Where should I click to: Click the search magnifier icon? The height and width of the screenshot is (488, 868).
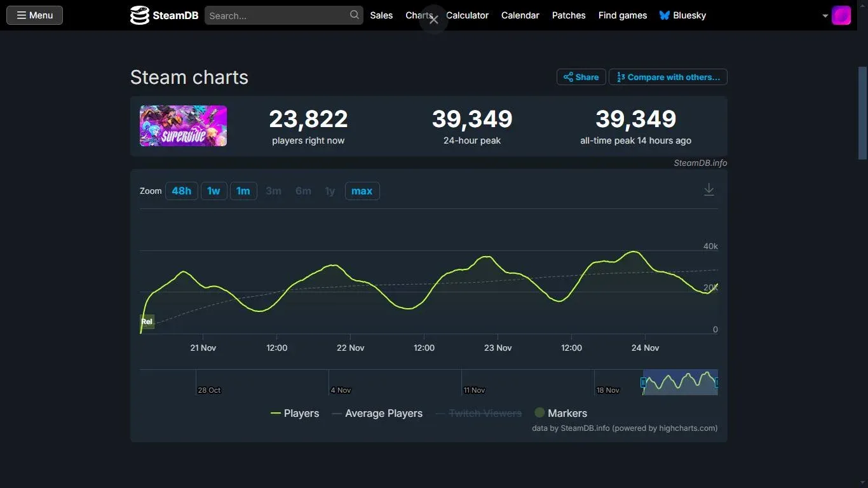click(355, 15)
